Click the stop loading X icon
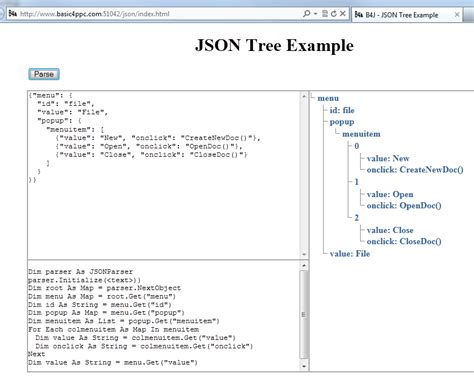474x378 pixels. (x=342, y=14)
